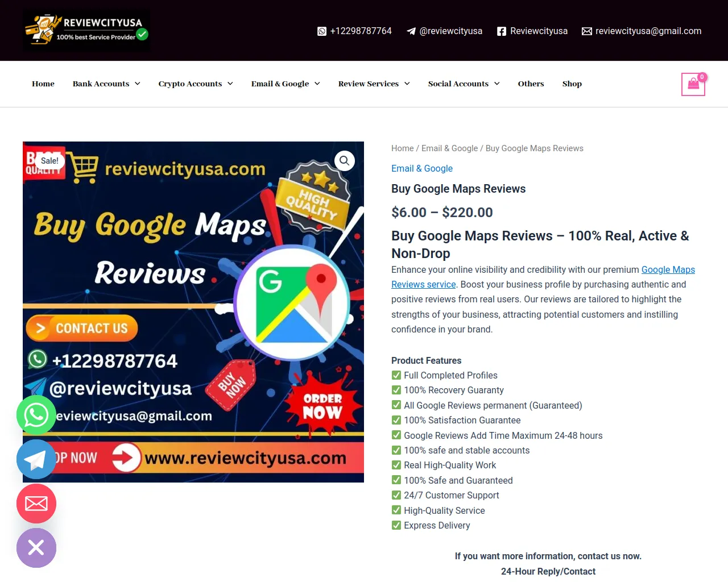Click Google Maps Reviews service link
Screen dimensions: 728x582
pyautogui.click(x=668, y=270)
